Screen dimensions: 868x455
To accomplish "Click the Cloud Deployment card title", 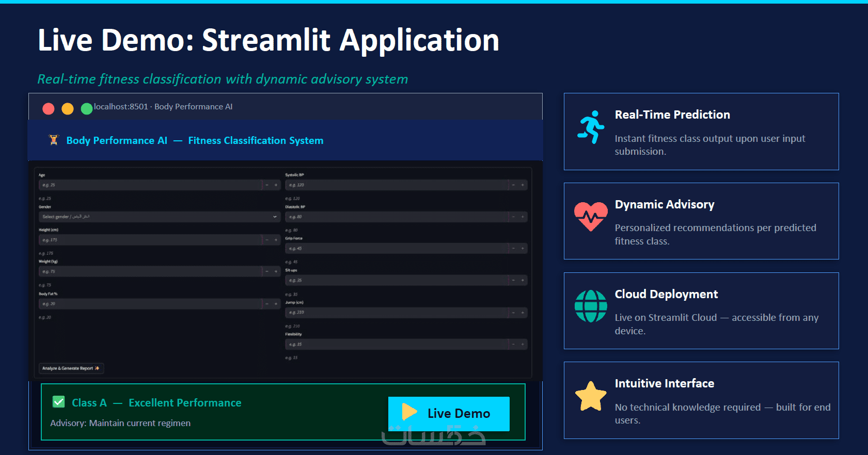I will click(x=666, y=294).
